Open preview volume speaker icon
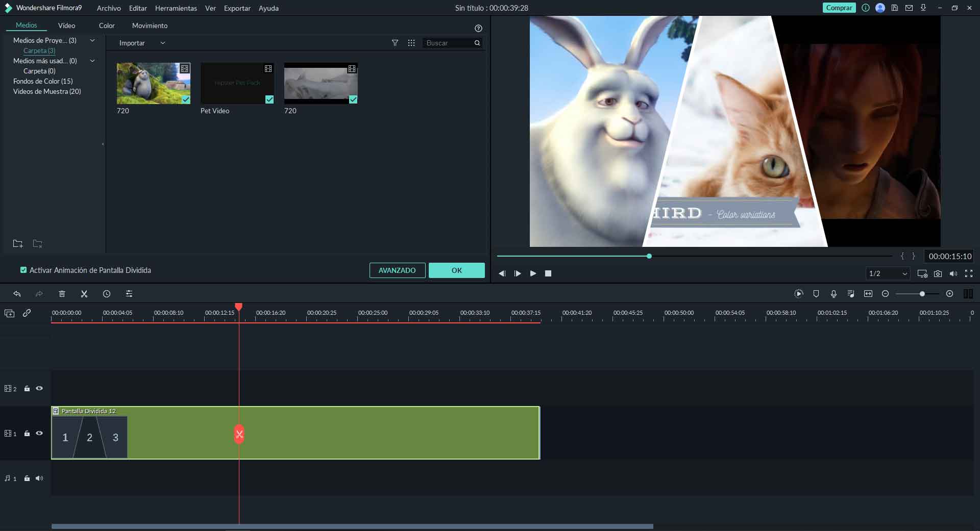 [953, 274]
